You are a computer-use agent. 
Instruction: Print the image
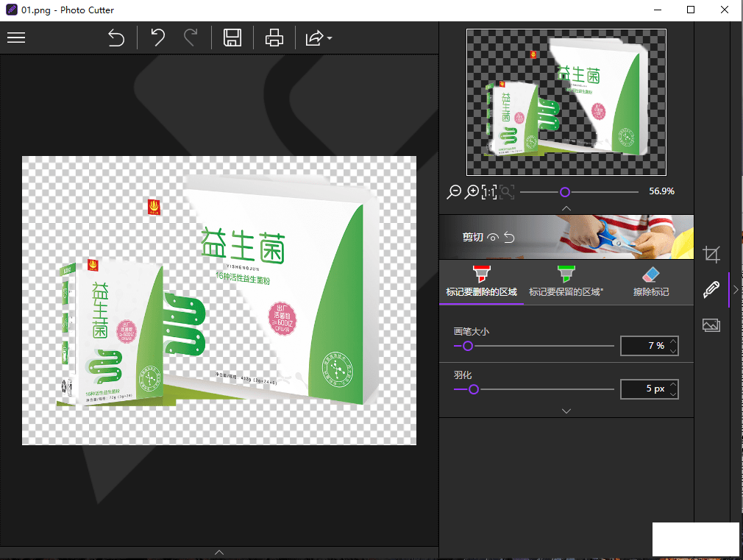coord(274,38)
